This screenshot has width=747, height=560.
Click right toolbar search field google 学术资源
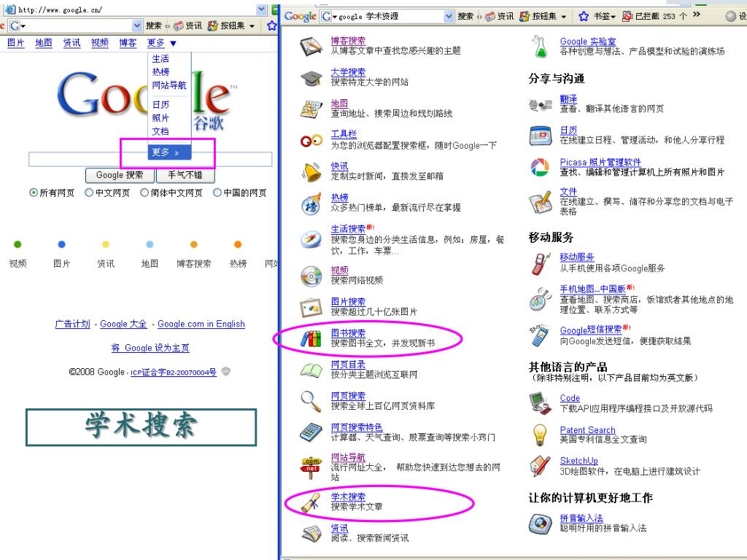[387, 17]
